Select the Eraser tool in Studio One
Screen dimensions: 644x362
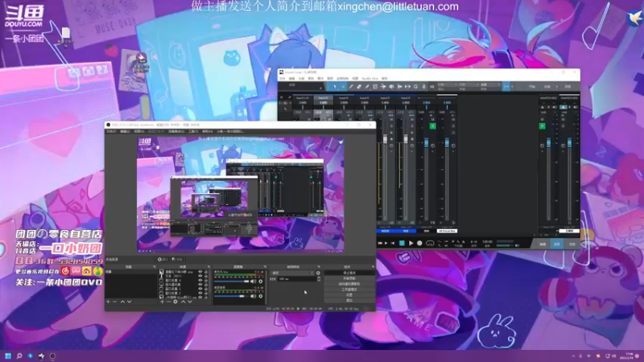click(359, 87)
